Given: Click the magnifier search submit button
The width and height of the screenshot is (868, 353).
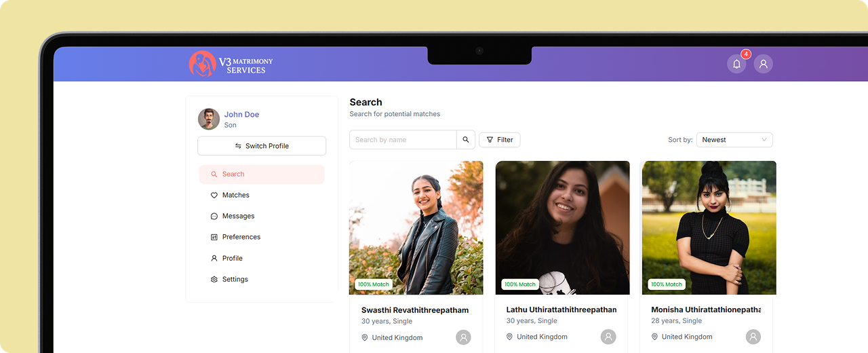Looking at the screenshot, I should pyautogui.click(x=466, y=140).
